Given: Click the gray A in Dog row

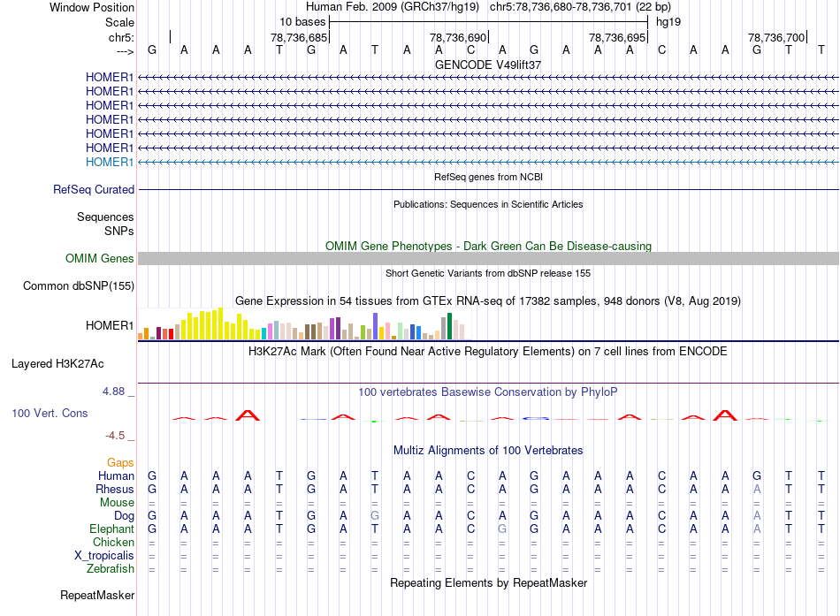Looking at the screenshot, I should (757, 516).
